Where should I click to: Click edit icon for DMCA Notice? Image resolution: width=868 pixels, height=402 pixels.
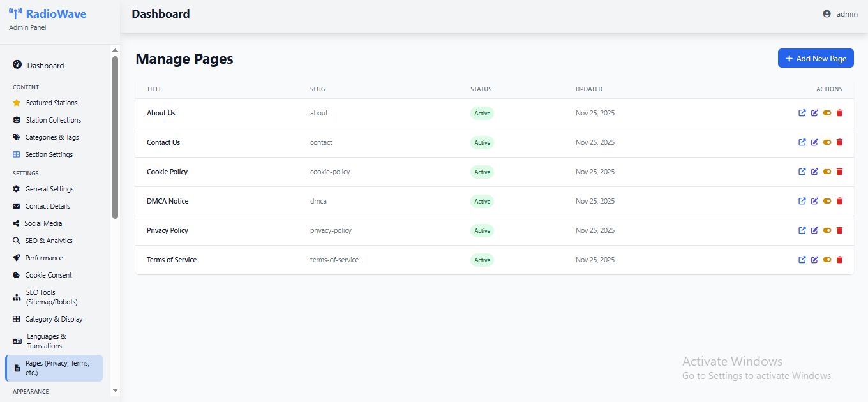point(814,201)
